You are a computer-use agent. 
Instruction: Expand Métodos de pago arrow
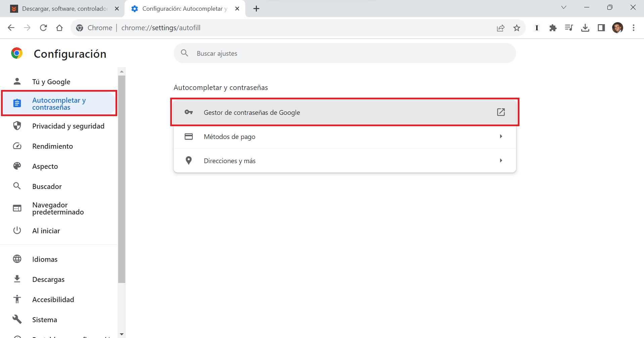coord(501,136)
